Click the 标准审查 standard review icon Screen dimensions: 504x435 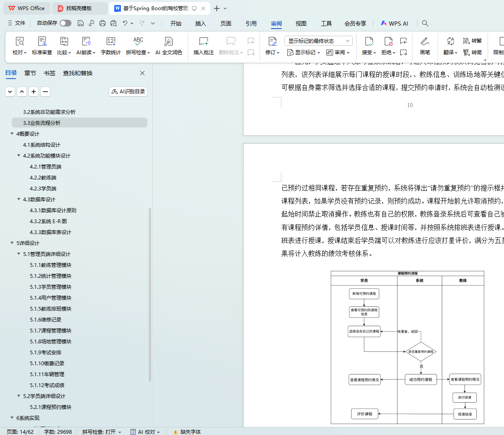(42, 42)
